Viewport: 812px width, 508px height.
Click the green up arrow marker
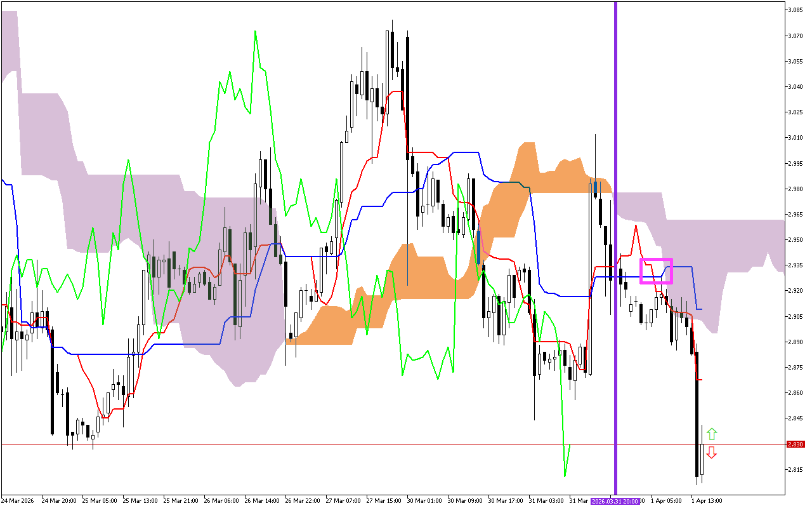point(712,434)
